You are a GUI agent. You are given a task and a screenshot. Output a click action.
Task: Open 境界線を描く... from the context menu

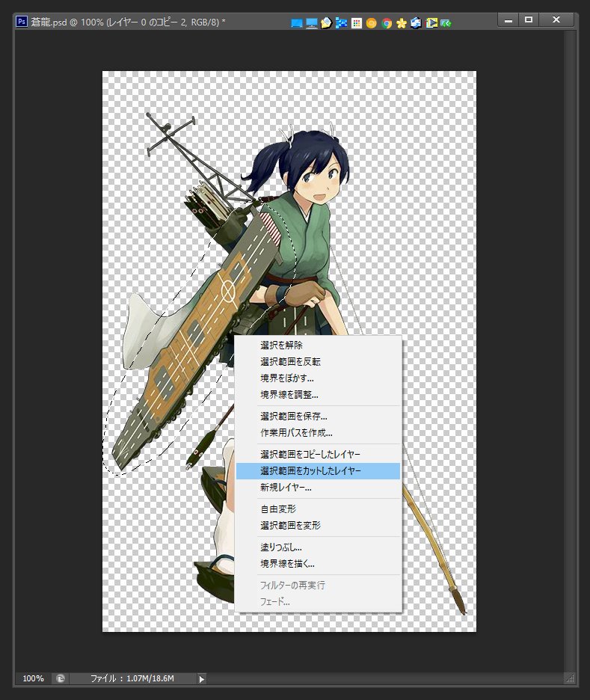[318, 564]
